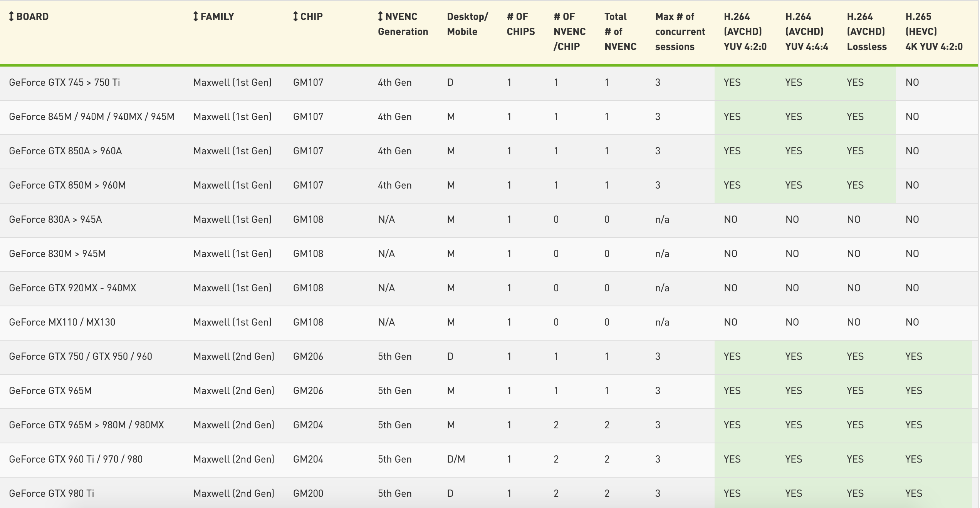980x508 pixels.
Task: Sort by the BOARD column header
Action: (x=32, y=17)
